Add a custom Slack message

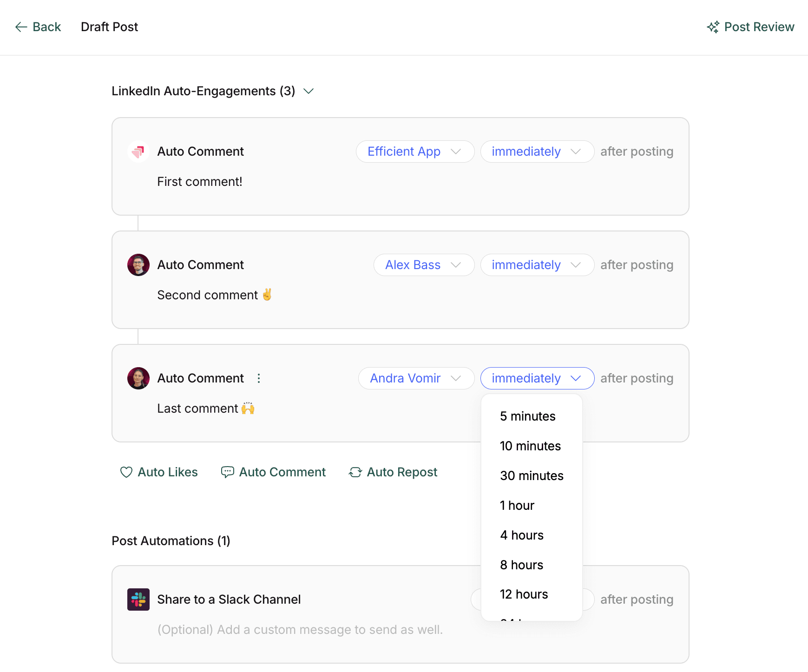(x=300, y=630)
